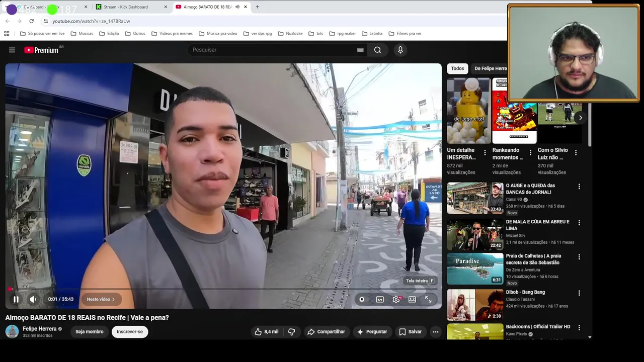This screenshot has height=362, width=644.
Task: Seek on the video progress bar
Action: coord(223,289)
